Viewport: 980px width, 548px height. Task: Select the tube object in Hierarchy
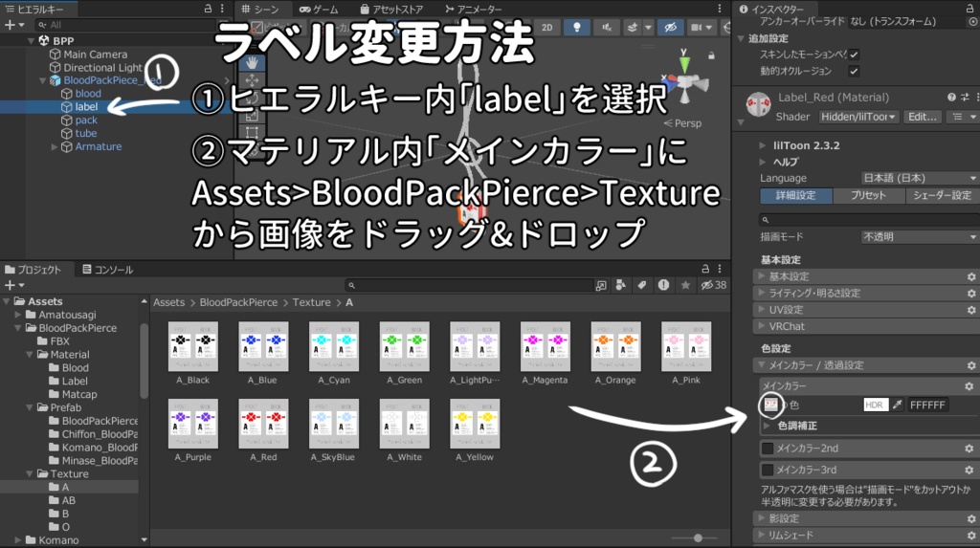[85, 133]
